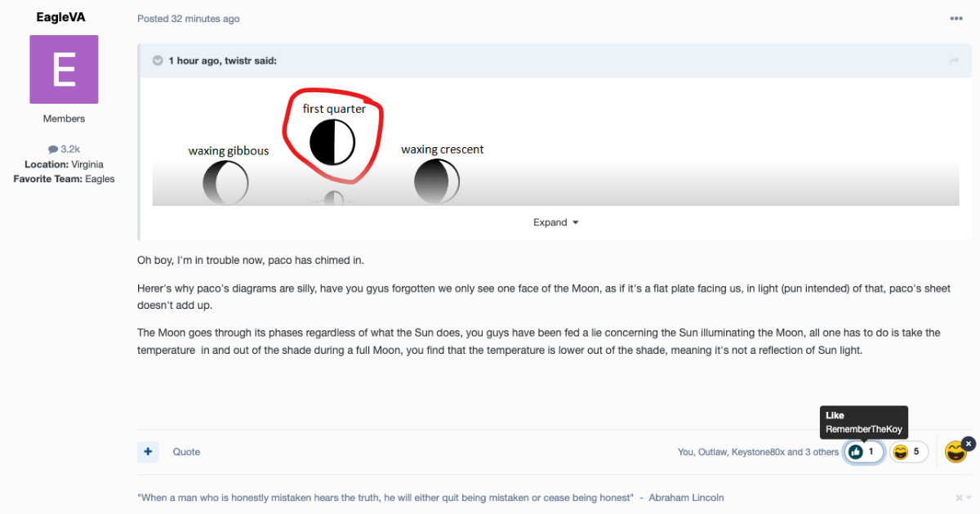Open the post options three-dots menu
Viewport: 980px width, 514px height.
[955, 19]
